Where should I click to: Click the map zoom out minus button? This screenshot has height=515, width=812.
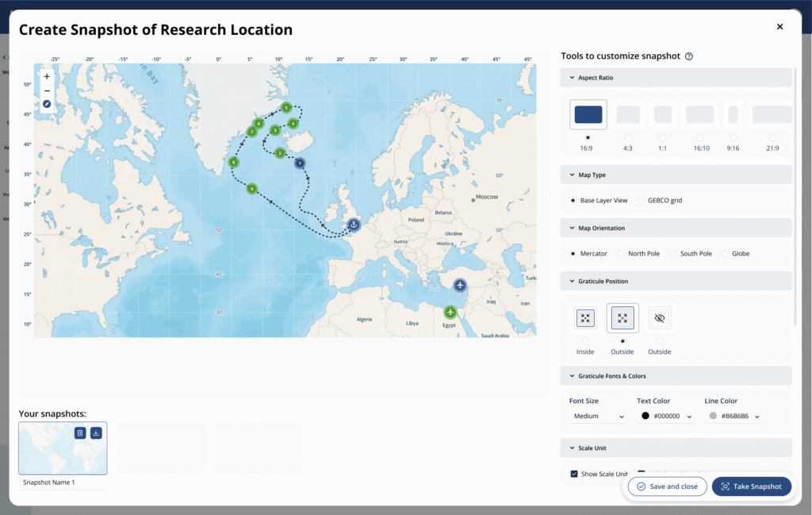[47, 90]
